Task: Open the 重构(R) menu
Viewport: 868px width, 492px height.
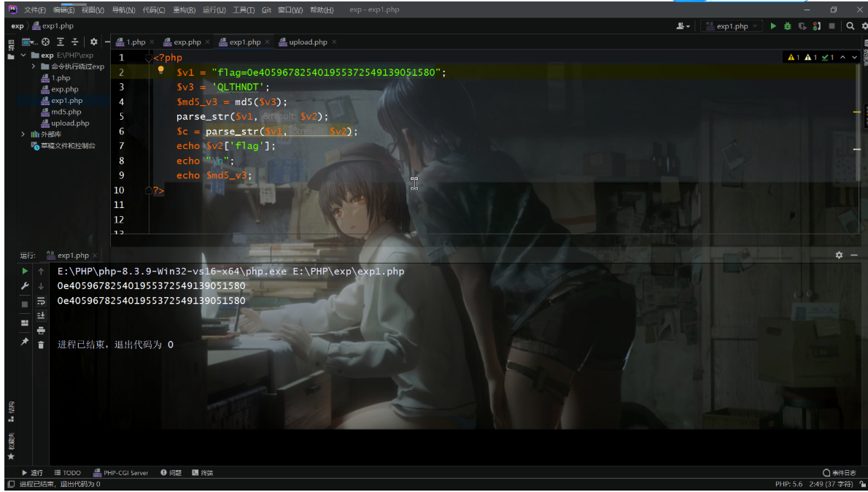Action: pyautogui.click(x=184, y=10)
